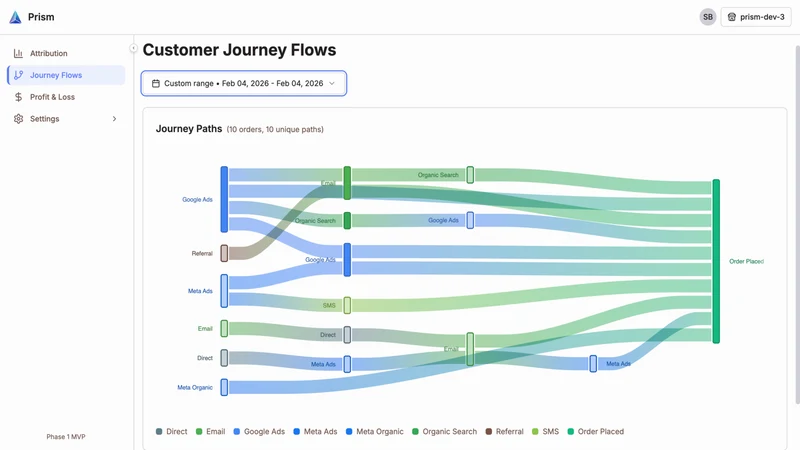Click the Email legend color dot

point(199,432)
